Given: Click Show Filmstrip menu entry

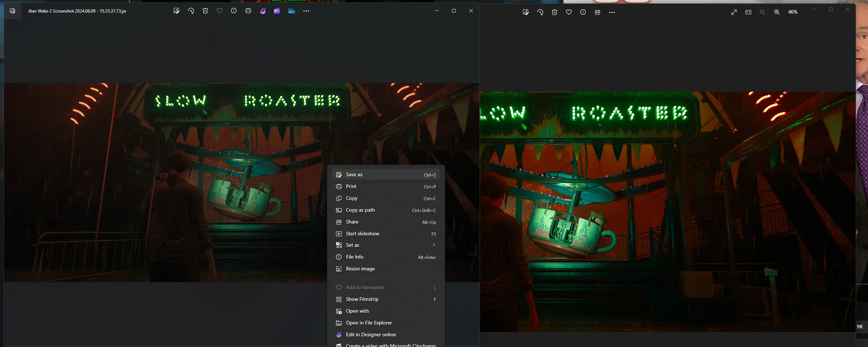Looking at the screenshot, I should 386,299.
